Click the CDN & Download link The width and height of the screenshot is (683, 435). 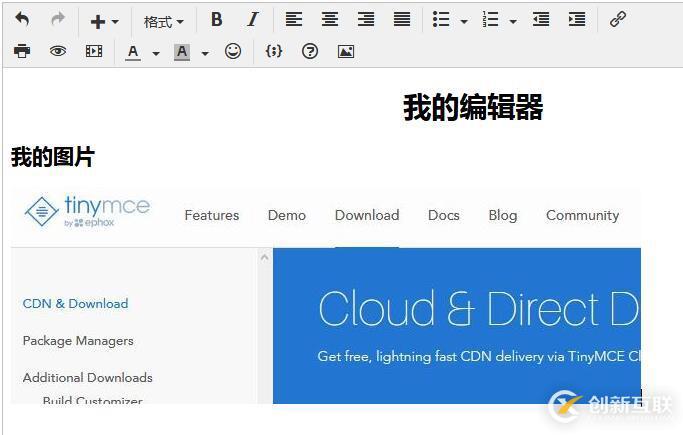point(75,303)
